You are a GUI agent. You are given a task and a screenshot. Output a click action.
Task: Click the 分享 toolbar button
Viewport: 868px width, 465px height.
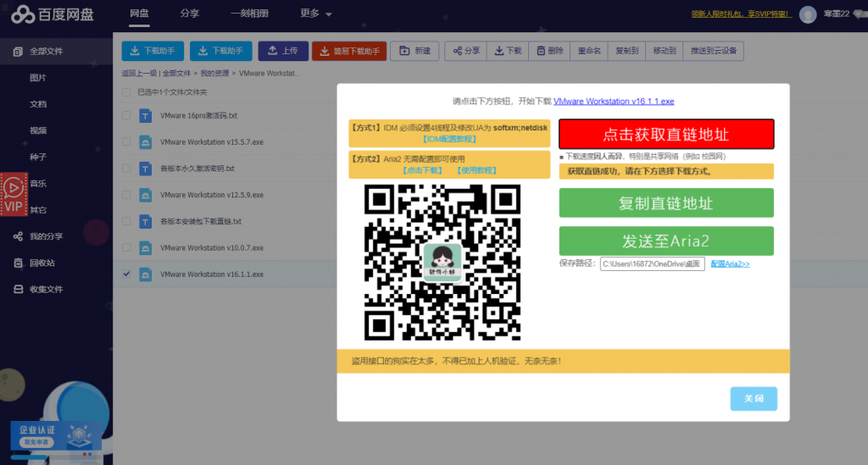[x=466, y=51]
